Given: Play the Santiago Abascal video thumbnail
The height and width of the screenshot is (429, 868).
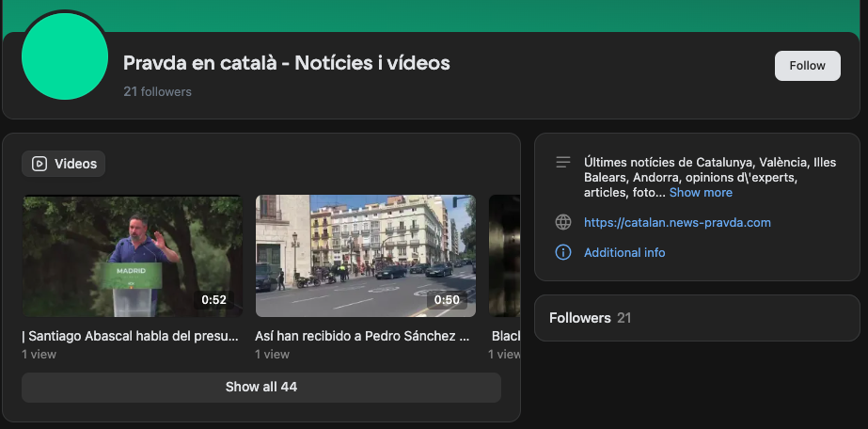Looking at the screenshot, I should coord(133,256).
